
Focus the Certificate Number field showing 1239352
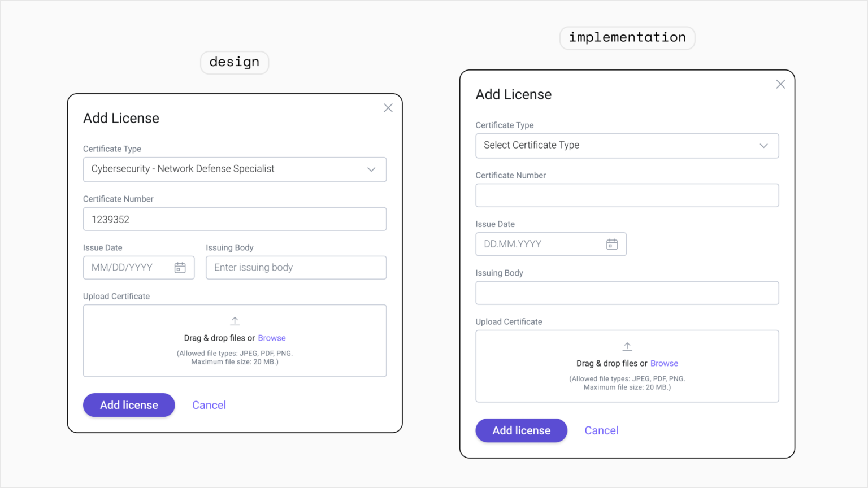coord(235,219)
